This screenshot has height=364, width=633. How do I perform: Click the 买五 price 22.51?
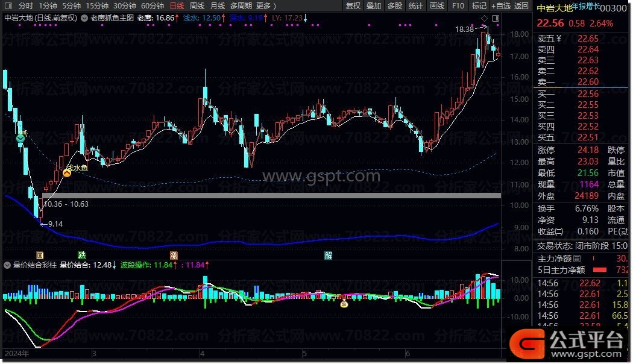click(x=588, y=137)
